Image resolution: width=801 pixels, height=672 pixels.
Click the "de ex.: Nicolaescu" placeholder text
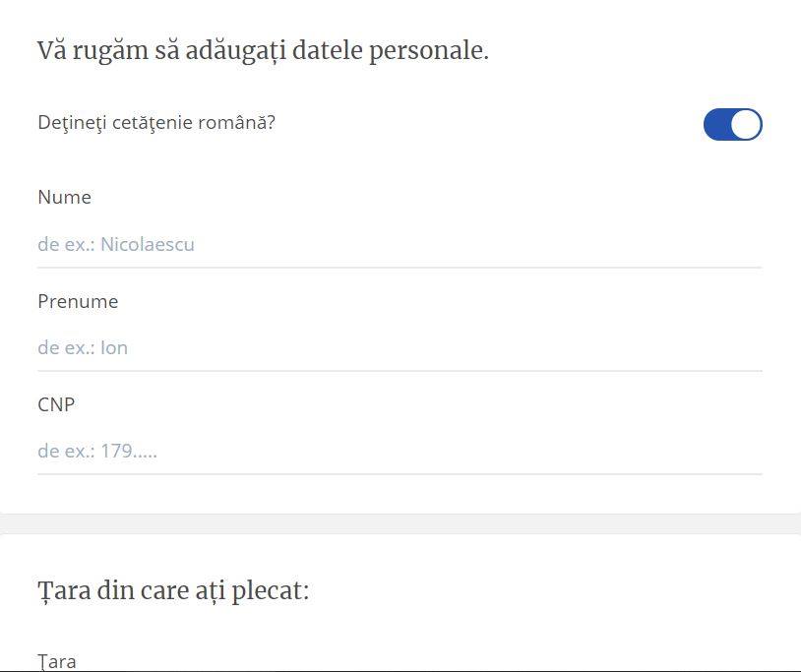click(x=116, y=244)
